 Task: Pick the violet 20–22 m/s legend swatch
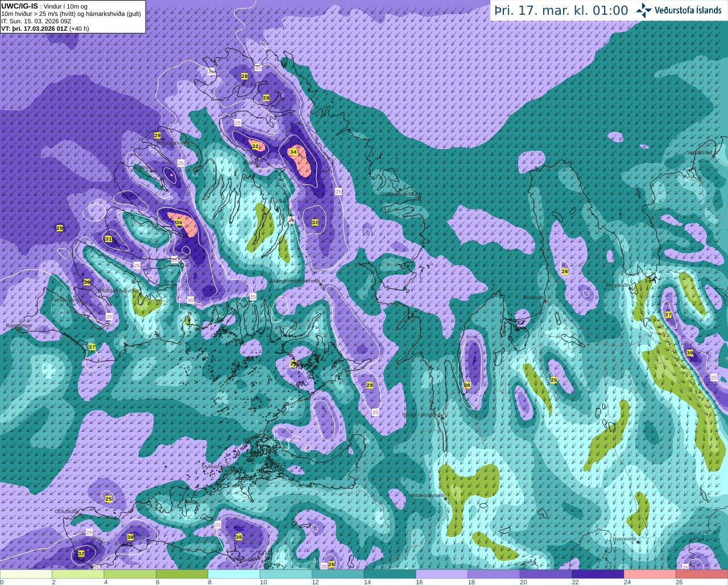point(546,574)
